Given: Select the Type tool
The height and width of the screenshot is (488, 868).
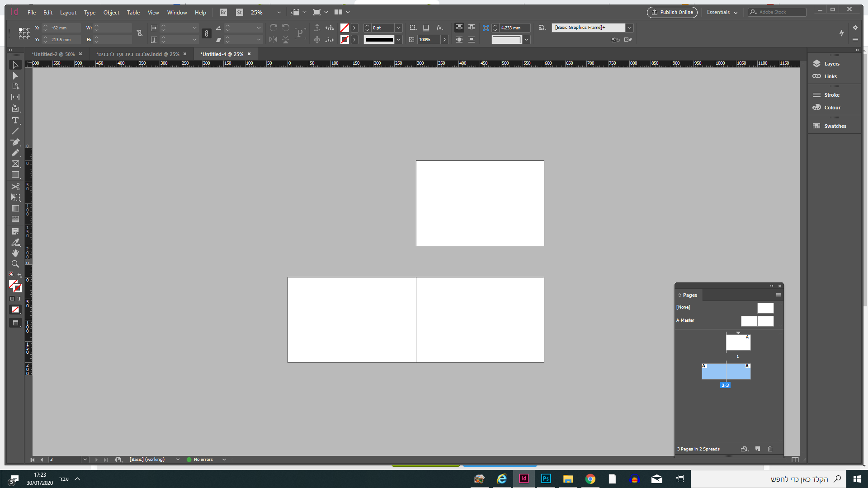Looking at the screenshot, I should pyautogui.click(x=15, y=120).
